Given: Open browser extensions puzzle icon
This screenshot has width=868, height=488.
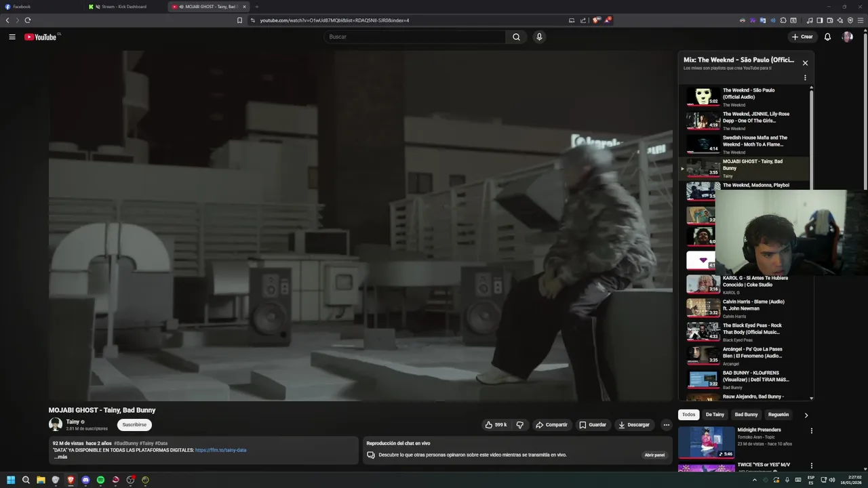Looking at the screenshot, I should (783, 20).
